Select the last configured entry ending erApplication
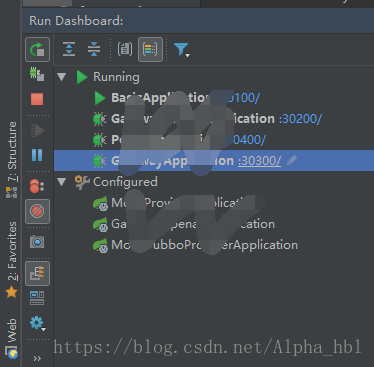This screenshot has height=367, width=374. pyautogui.click(x=214, y=245)
